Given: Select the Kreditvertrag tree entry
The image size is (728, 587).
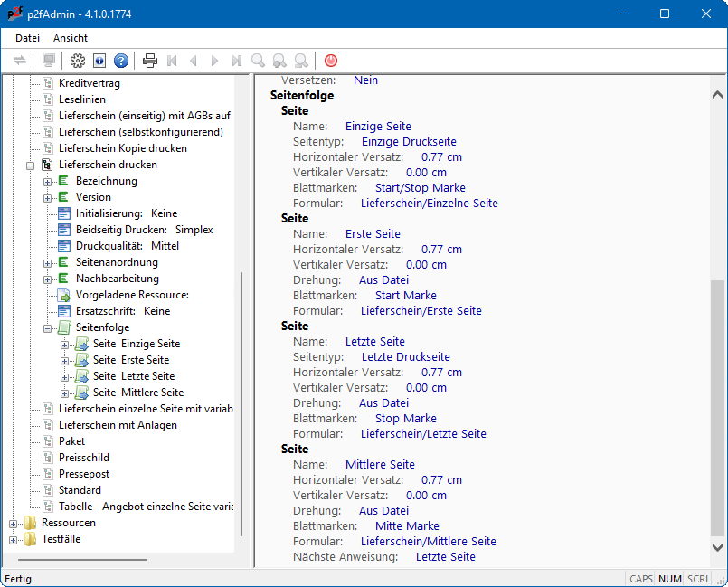Looking at the screenshot, I should click(x=89, y=83).
